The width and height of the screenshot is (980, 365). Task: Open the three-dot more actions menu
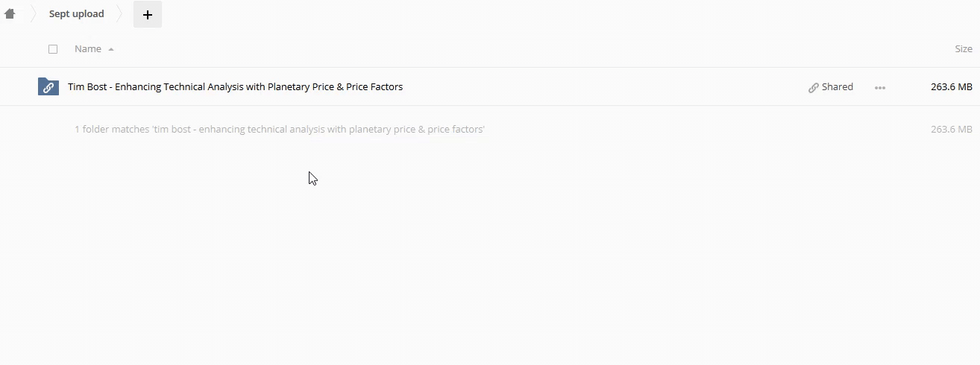coord(880,87)
